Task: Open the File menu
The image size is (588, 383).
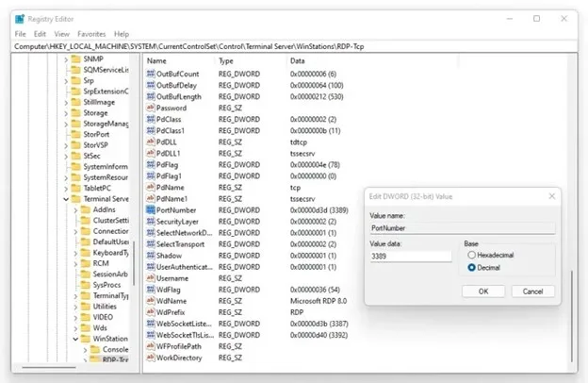Action: [x=20, y=34]
